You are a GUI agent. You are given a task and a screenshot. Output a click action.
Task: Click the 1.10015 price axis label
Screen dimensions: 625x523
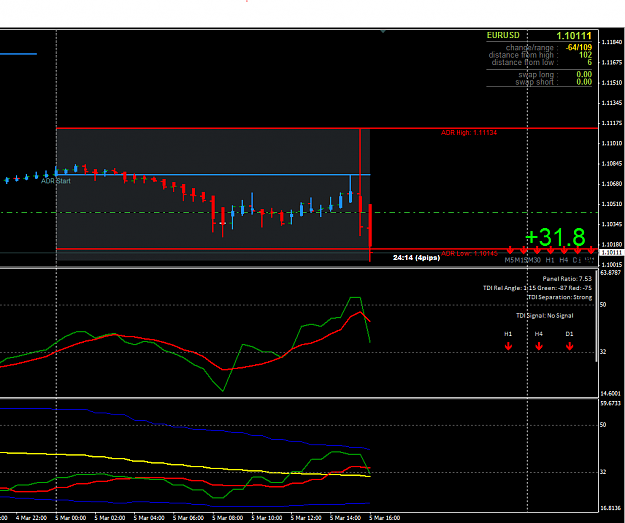click(x=612, y=265)
